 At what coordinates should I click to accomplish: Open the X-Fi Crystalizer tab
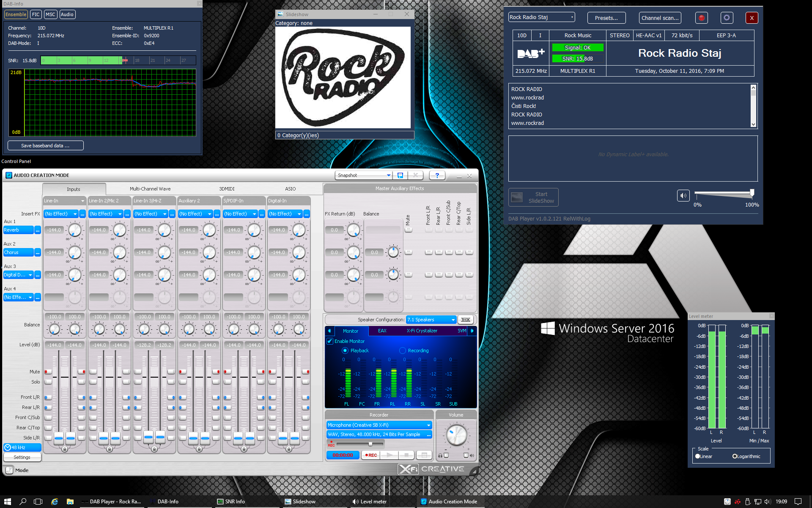coord(422,331)
